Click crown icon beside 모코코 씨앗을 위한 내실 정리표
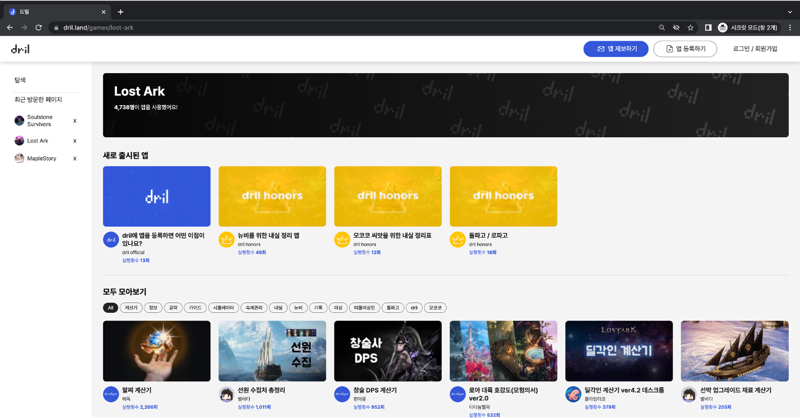Screen dimensions: 800x418 click(x=342, y=239)
